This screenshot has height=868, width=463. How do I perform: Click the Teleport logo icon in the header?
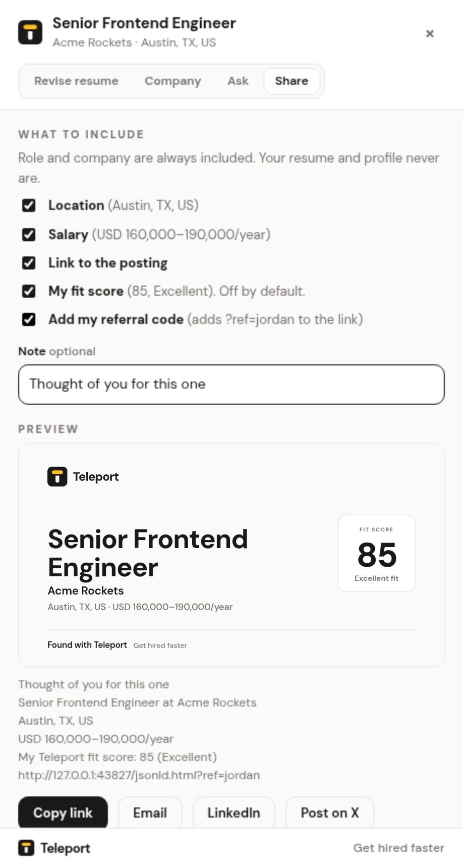pyautogui.click(x=30, y=33)
